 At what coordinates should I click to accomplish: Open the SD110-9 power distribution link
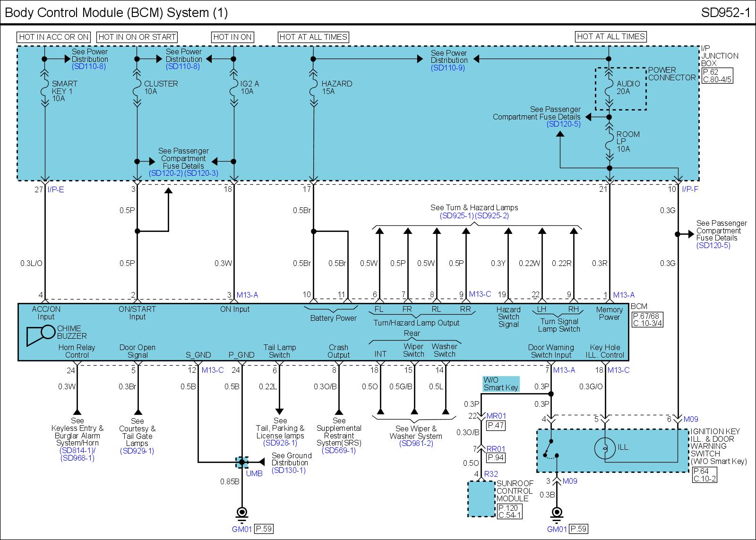pos(447,68)
